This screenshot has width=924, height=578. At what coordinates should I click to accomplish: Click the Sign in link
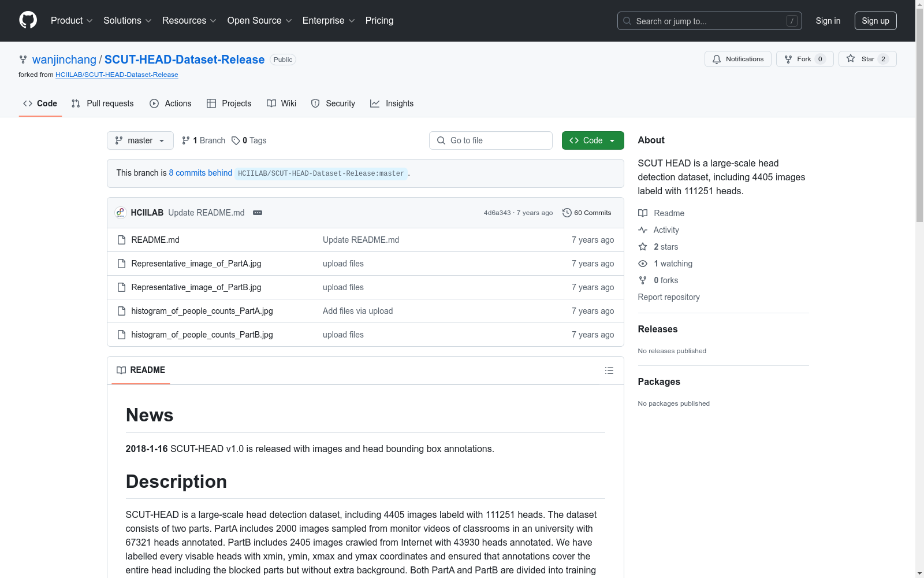click(x=828, y=21)
